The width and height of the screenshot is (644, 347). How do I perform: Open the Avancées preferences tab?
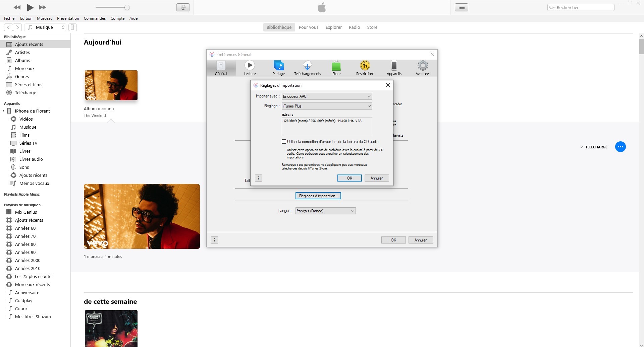click(x=423, y=68)
